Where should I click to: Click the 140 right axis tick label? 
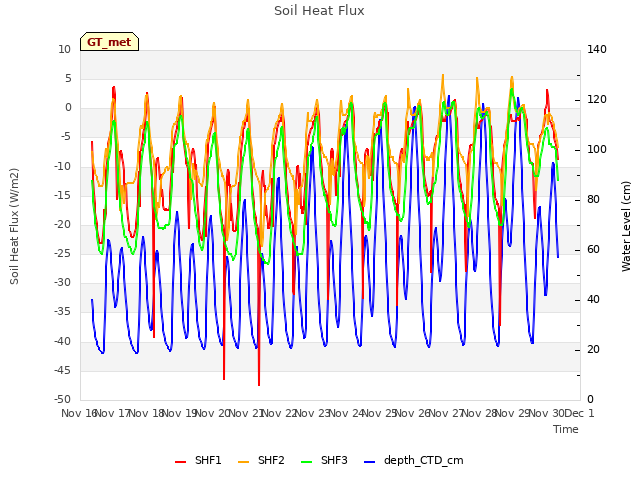(x=597, y=49)
